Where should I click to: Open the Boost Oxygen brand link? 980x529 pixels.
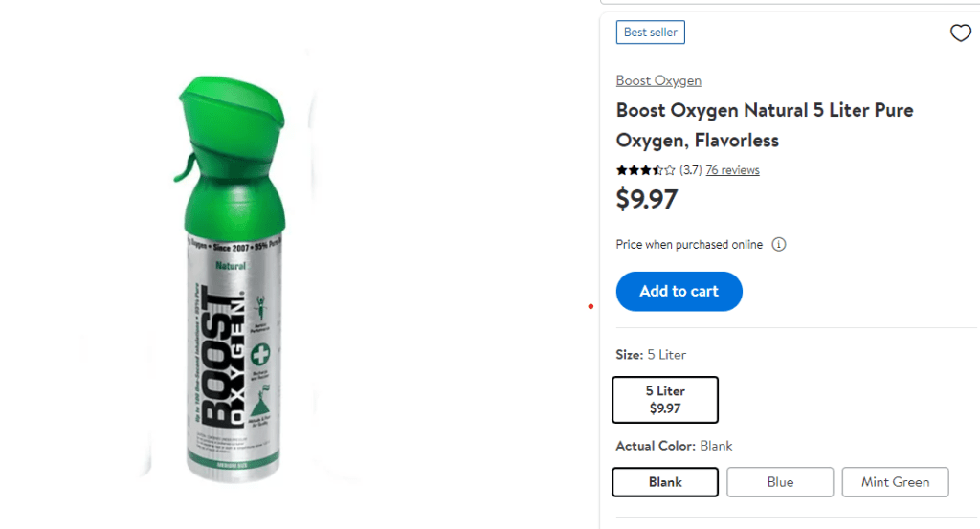pyautogui.click(x=658, y=81)
